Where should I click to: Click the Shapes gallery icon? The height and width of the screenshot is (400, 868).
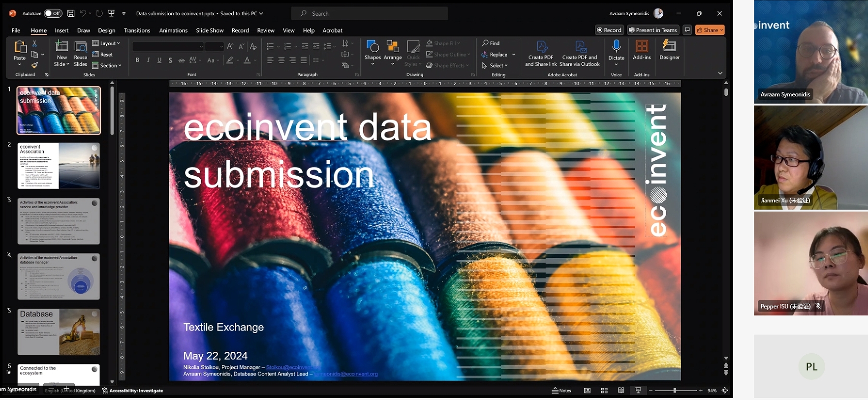click(372, 47)
